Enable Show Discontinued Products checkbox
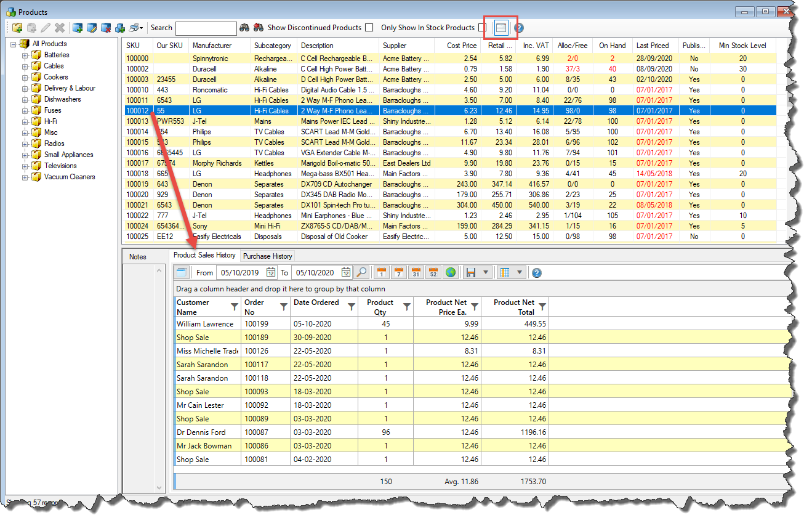Image resolution: width=812 pixels, height=523 pixels. point(369,28)
